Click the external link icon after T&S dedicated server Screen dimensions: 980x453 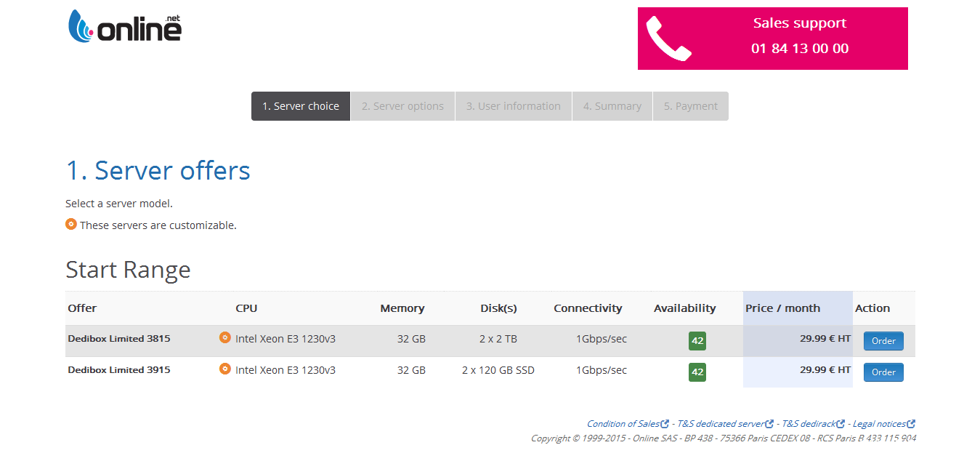pos(769,424)
